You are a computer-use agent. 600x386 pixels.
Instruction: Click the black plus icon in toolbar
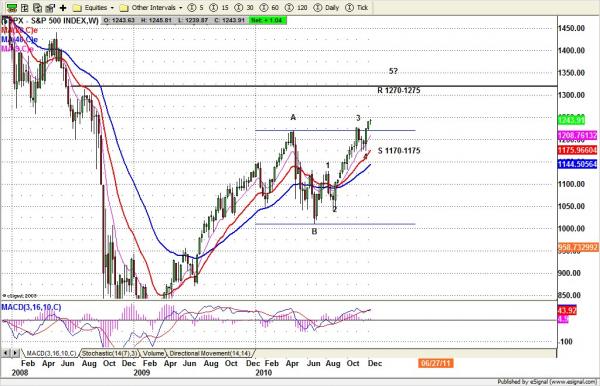click(x=63, y=7)
